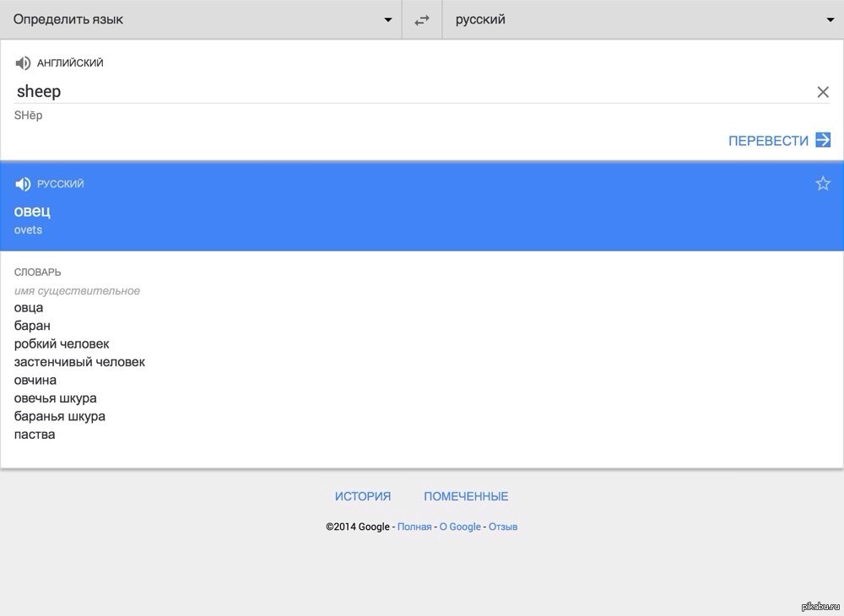Click the 'Отзыв' feedback link
The image size is (844, 616).
tap(503, 527)
